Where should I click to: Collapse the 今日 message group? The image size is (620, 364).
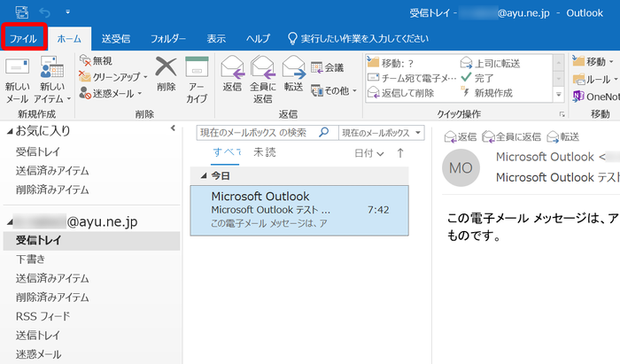click(x=203, y=176)
